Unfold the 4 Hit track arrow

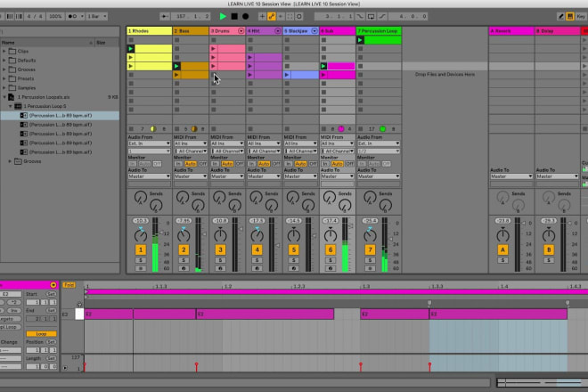[277, 31]
